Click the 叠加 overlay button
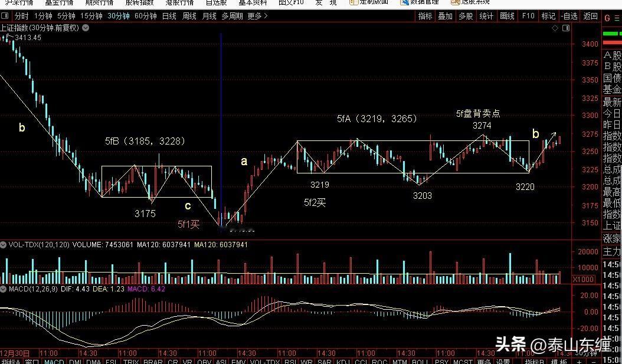Image resolution: width=622 pixels, height=364 pixels. coord(445,17)
